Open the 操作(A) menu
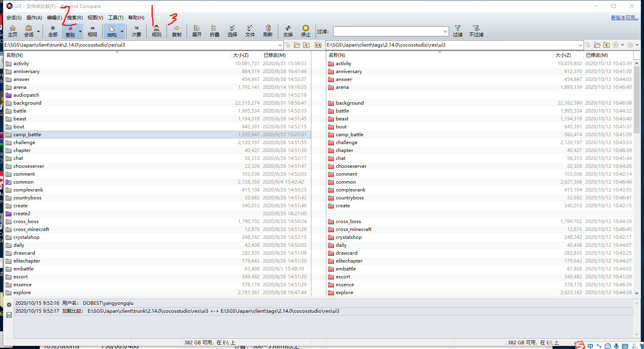The width and height of the screenshot is (644, 349). 34,18
